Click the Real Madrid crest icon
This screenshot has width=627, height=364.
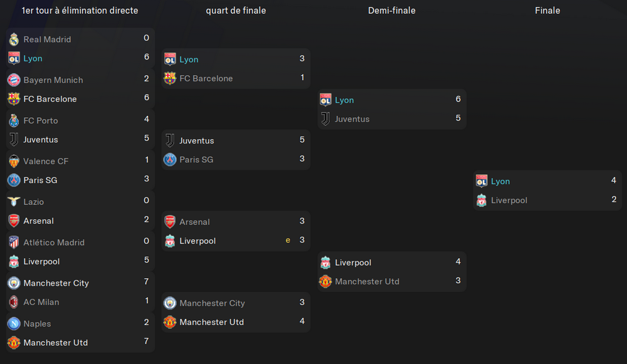pos(14,39)
